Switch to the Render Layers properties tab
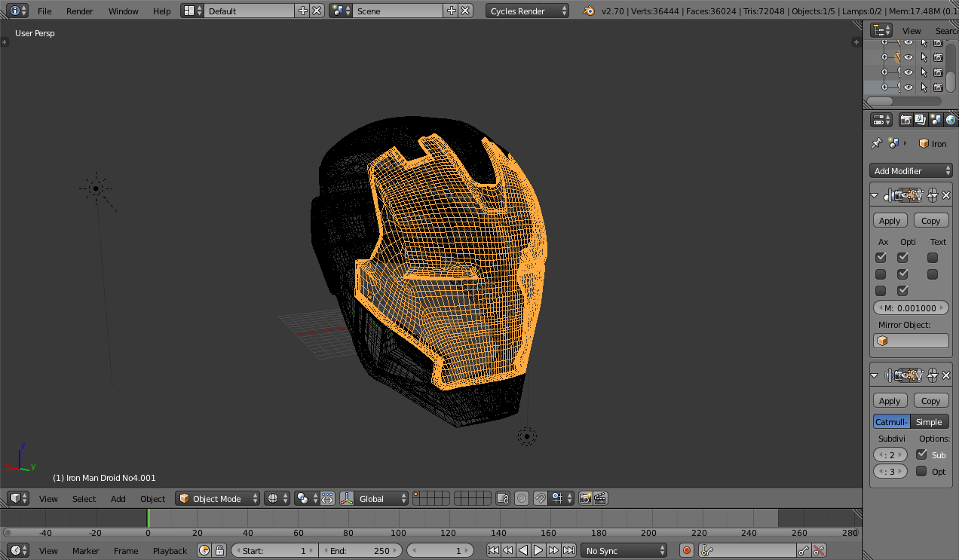 (921, 120)
